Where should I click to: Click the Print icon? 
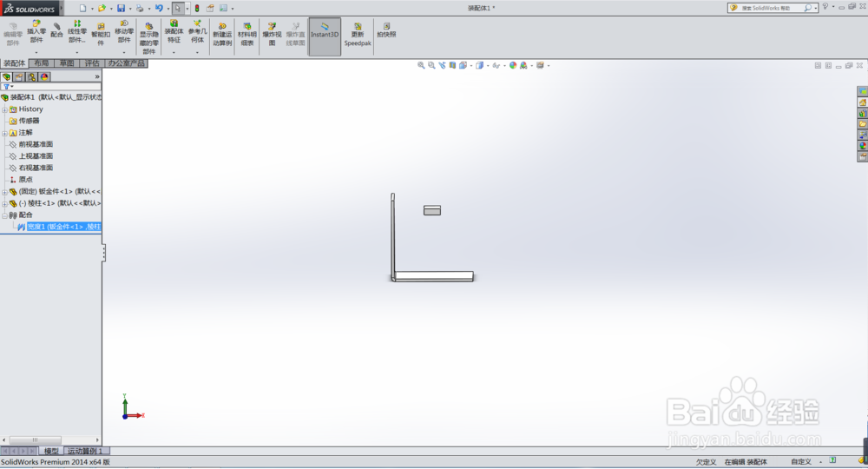(x=140, y=9)
